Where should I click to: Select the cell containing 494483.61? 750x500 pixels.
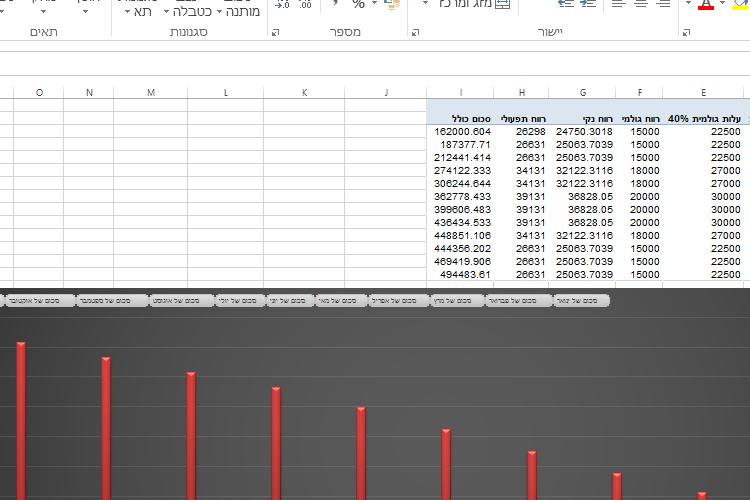click(x=460, y=274)
